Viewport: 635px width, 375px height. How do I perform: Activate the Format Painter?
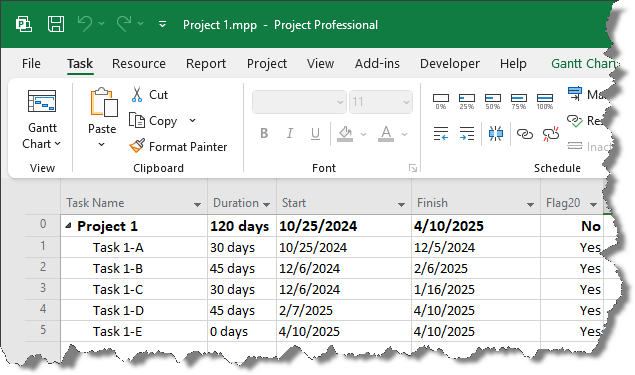click(x=178, y=146)
